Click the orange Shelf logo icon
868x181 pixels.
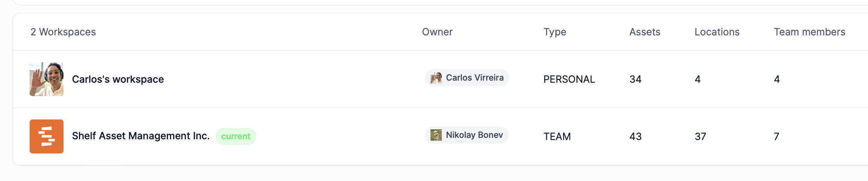point(47,136)
